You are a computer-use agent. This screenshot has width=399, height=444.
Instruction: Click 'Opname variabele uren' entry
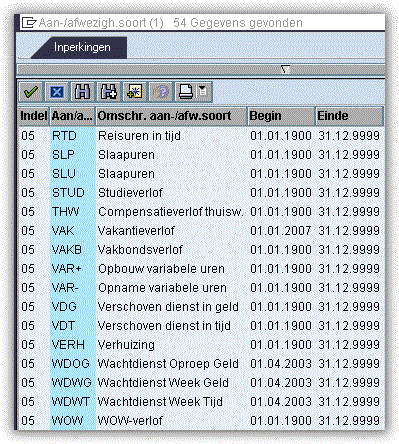pos(162,288)
